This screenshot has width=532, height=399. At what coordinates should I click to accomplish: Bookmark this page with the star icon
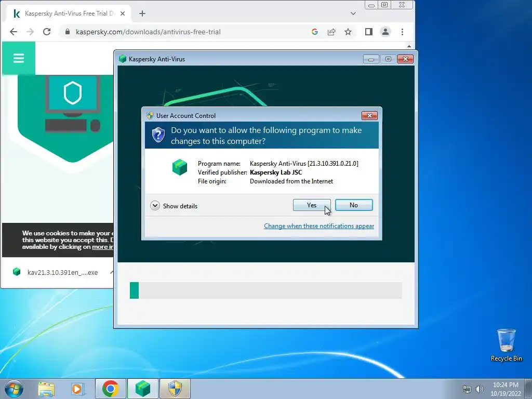click(x=348, y=32)
